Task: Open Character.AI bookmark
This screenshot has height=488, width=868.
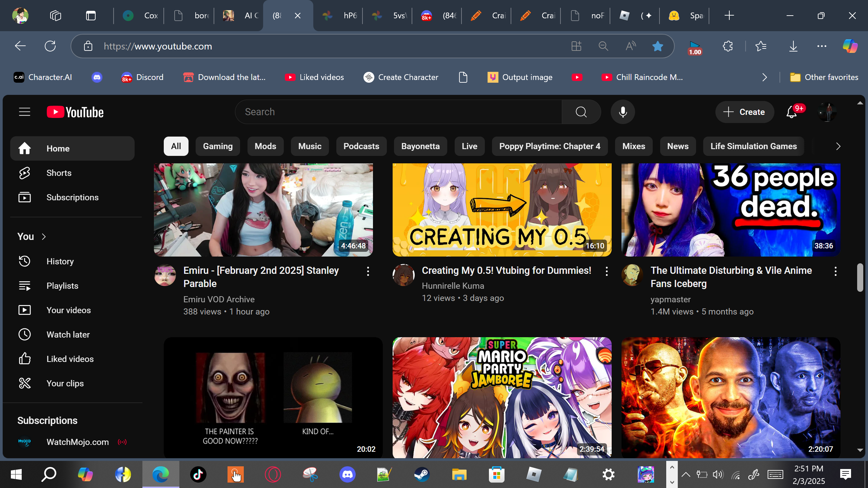Action: (43, 77)
